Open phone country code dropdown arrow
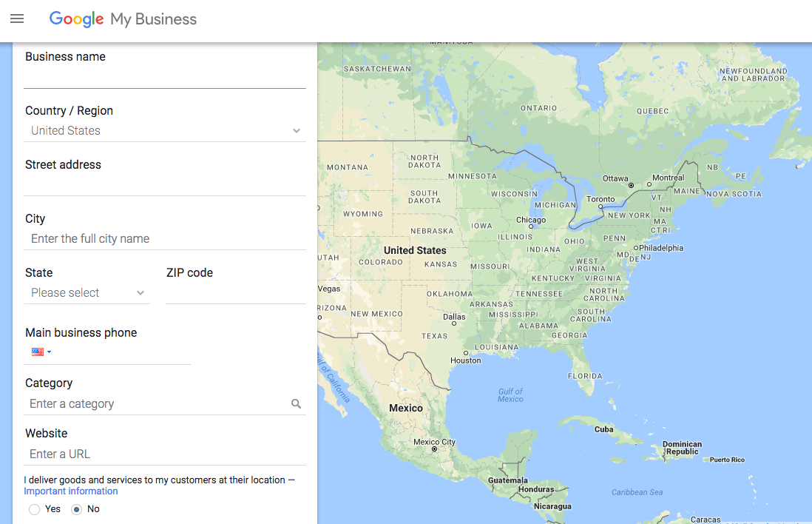 (x=50, y=352)
